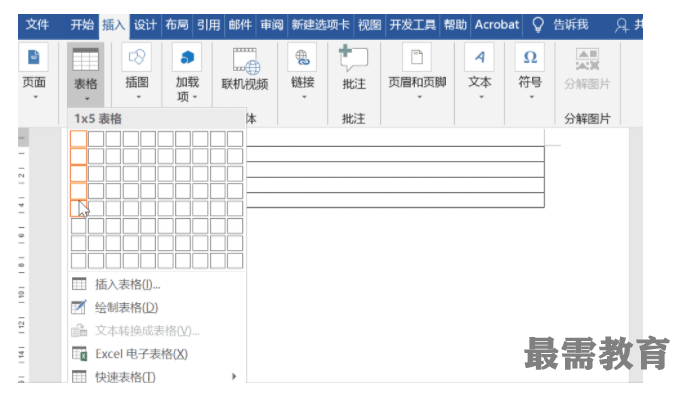Viewport: 676px width, 393px height.
Task: Open the 帮助 tab
Action: click(455, 25)
